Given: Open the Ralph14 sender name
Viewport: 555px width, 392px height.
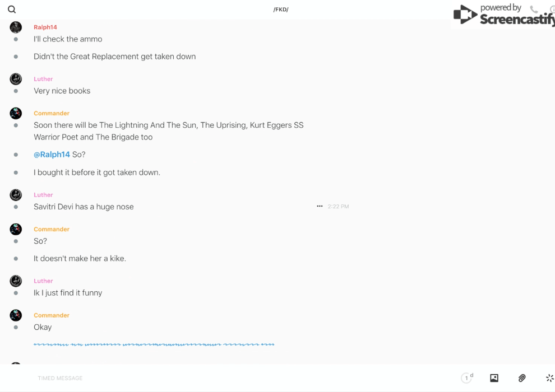Looking at the screenshot, I should pos(45,27).
